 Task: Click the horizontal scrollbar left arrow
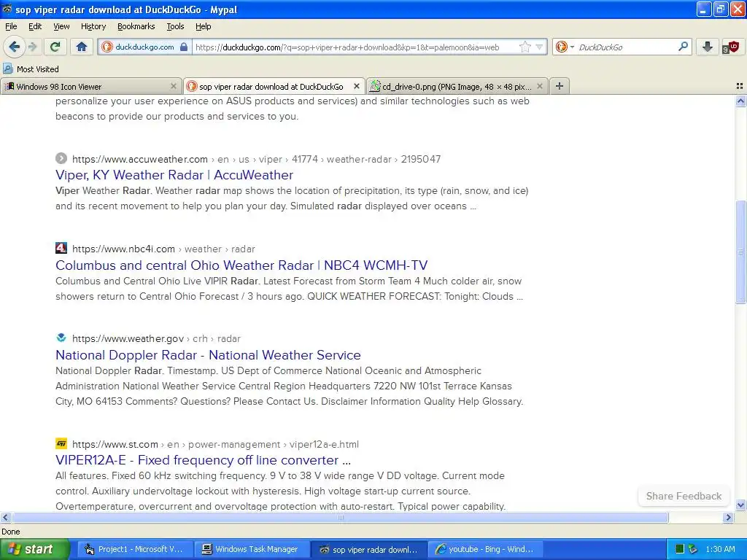tap(5, 517)
